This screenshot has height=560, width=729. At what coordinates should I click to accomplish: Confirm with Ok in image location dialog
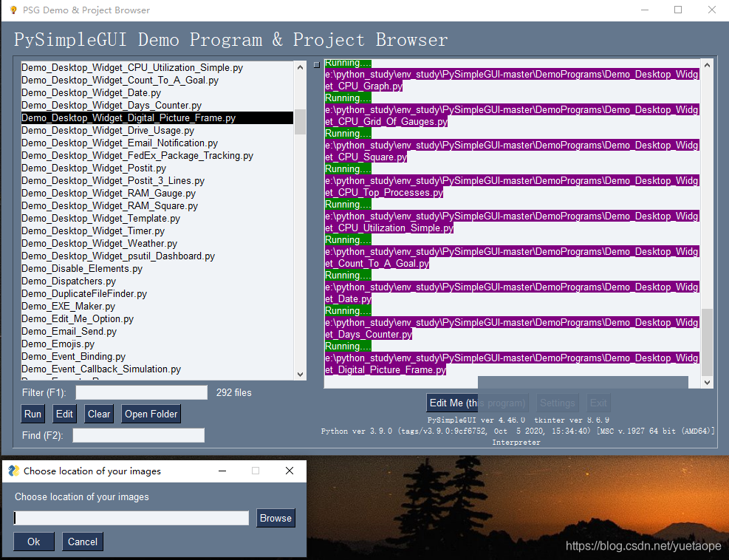[x=33, y=542]
